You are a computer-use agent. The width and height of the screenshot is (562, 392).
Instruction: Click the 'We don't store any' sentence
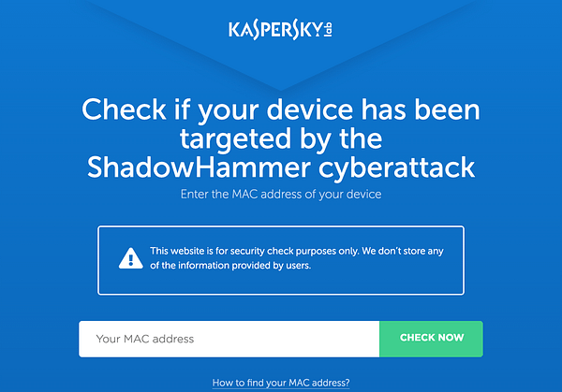[x=403, y=251]
